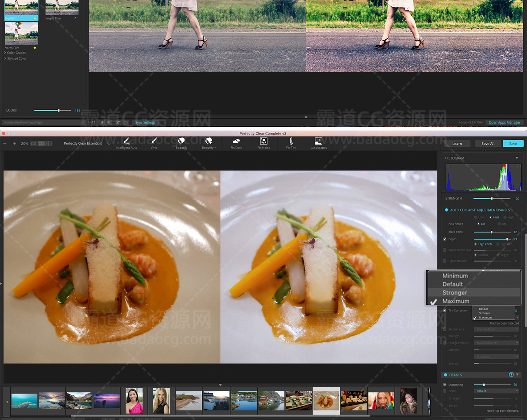
Task: Collapse the Histogram panel
Action: (517, 158)
